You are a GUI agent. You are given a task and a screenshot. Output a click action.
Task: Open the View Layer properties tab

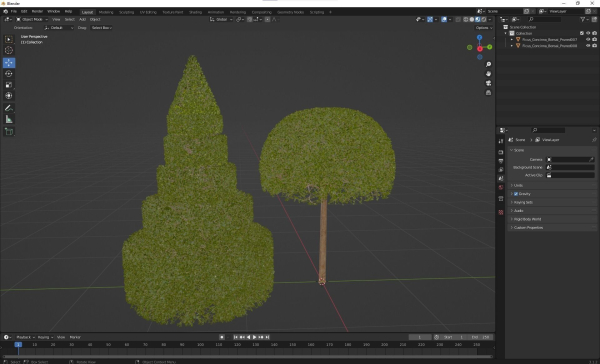pos(501,170)
